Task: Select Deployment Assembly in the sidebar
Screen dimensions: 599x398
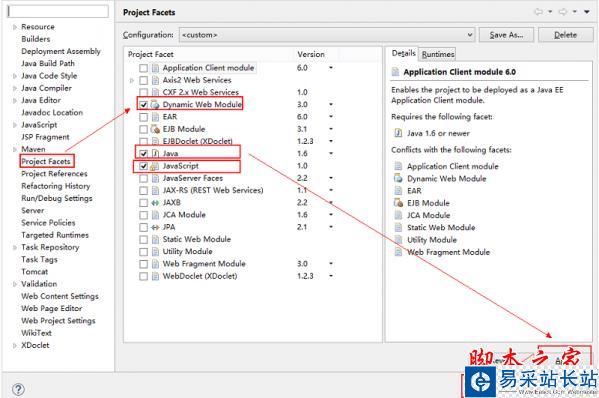Action: pyautogui.click(x=61, y=51)
